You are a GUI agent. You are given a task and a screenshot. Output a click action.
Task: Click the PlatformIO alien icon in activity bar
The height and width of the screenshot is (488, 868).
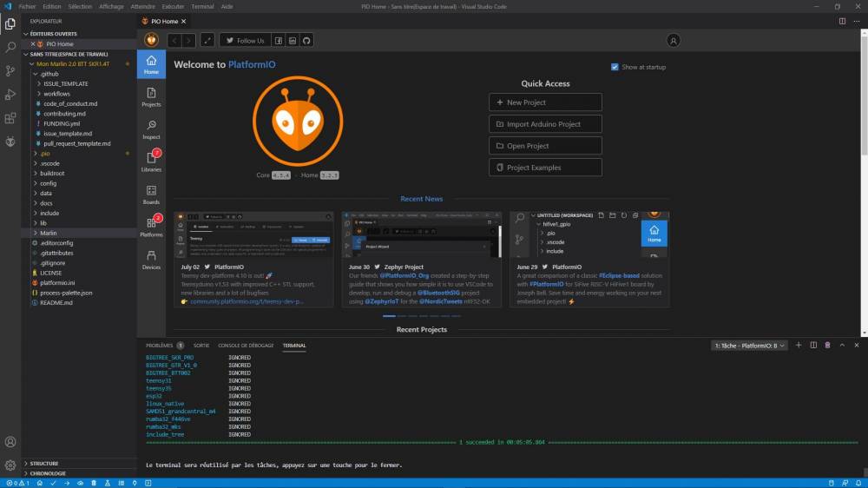pyautogui.click(x=10, y=141)
